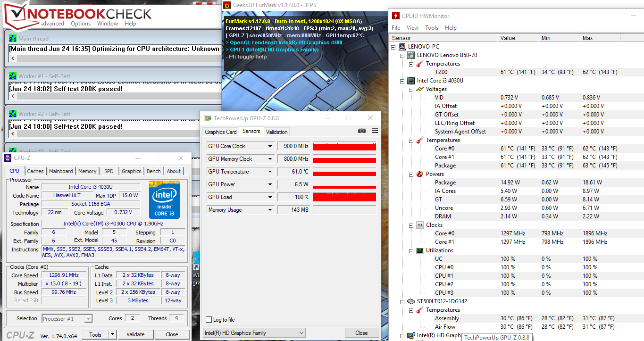This screenshot has width=644, height=341.
Task: Open the GPU Load sensor dropdown
Action: click(270, 197)
